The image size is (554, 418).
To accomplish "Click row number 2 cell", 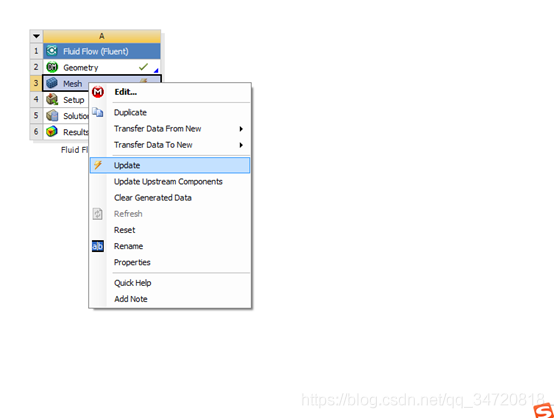I will click(x=36, y=67).
